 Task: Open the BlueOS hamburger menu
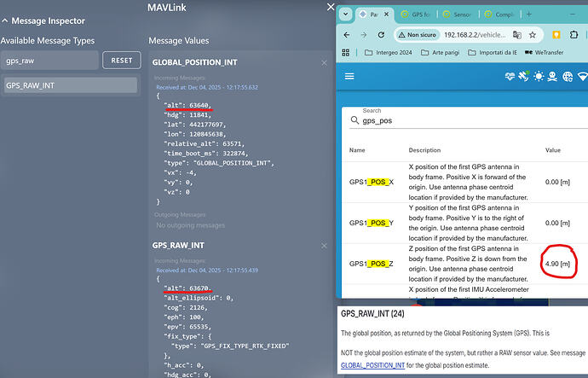(349, 76)
